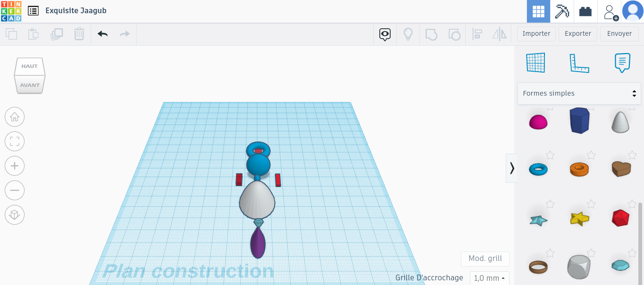Toggle hide selection with the eye icon
The image size is (644, 285).
pos(385,33)
